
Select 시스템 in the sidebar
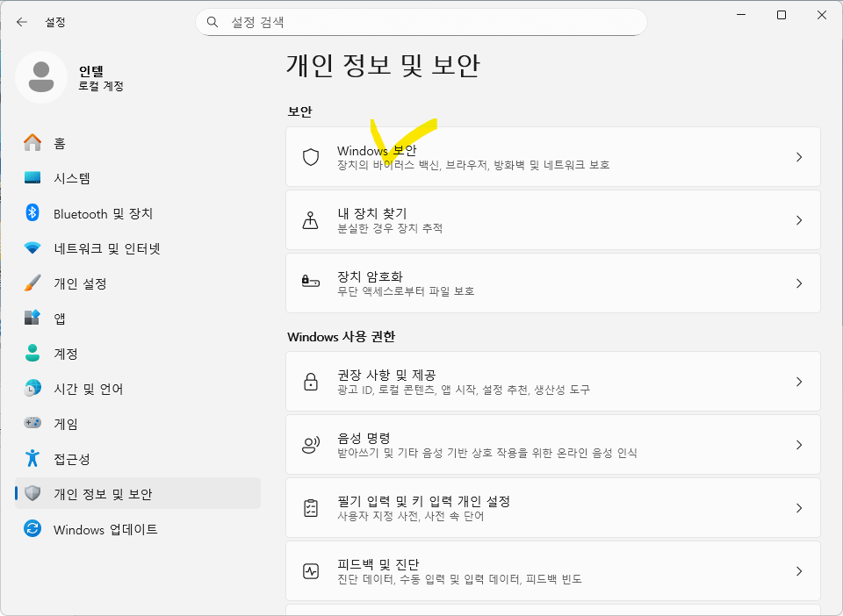[138, 178]
